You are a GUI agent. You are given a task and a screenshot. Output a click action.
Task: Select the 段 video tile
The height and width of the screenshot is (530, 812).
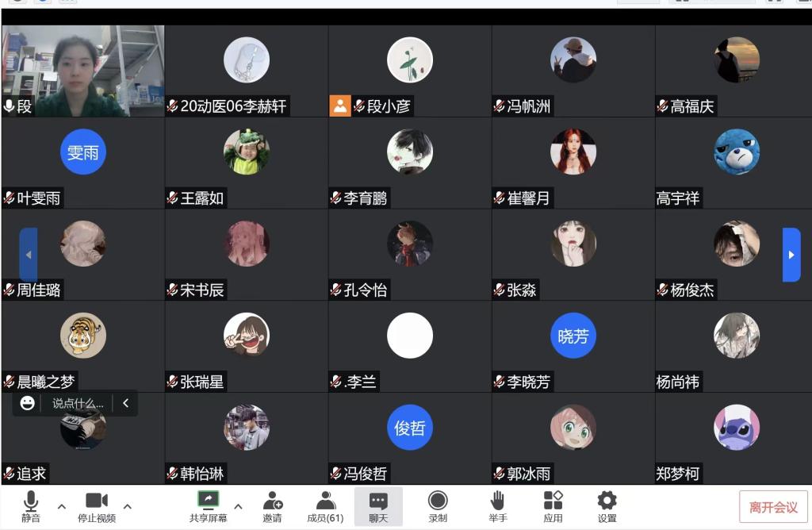[82, 71]
